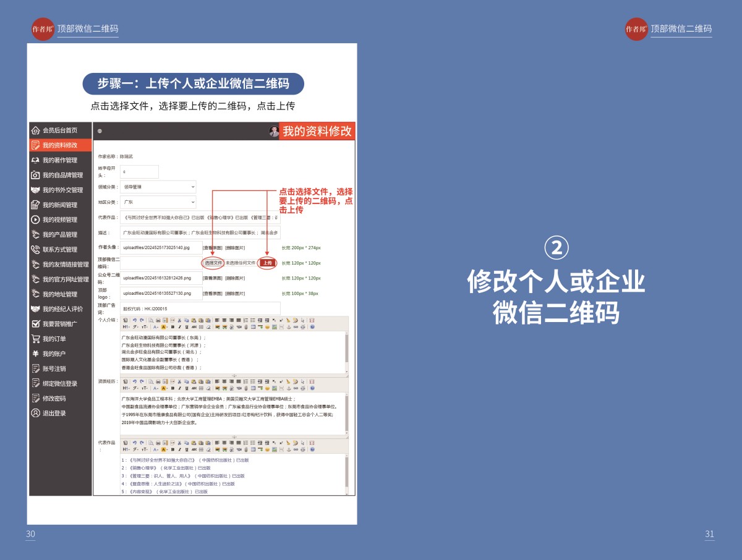The image size is (742, 560).
Task: Open the text background color picker in 个人介绍 toolbar
Action: [164, 326]
